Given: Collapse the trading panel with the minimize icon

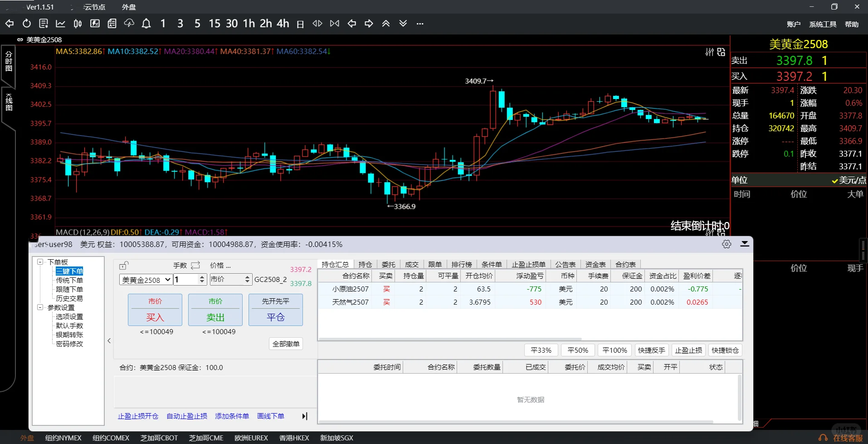Looking at the screenshot, I should point(745,244).
